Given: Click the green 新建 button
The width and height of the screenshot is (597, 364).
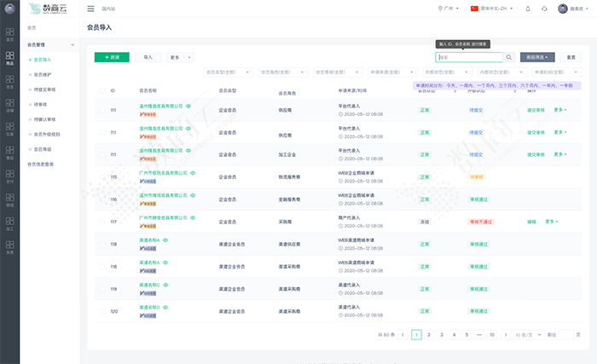Looking at the screenshot, I should click(112, 57).
